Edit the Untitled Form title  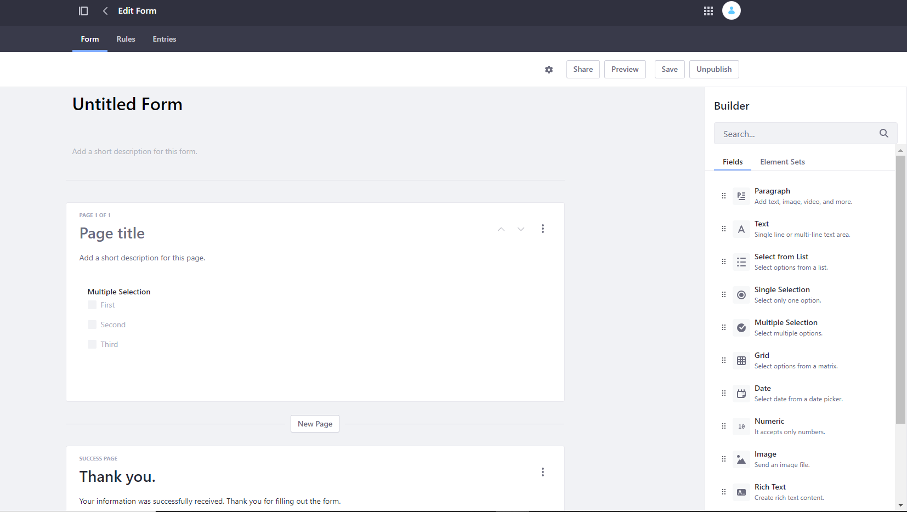click(127, 104)
